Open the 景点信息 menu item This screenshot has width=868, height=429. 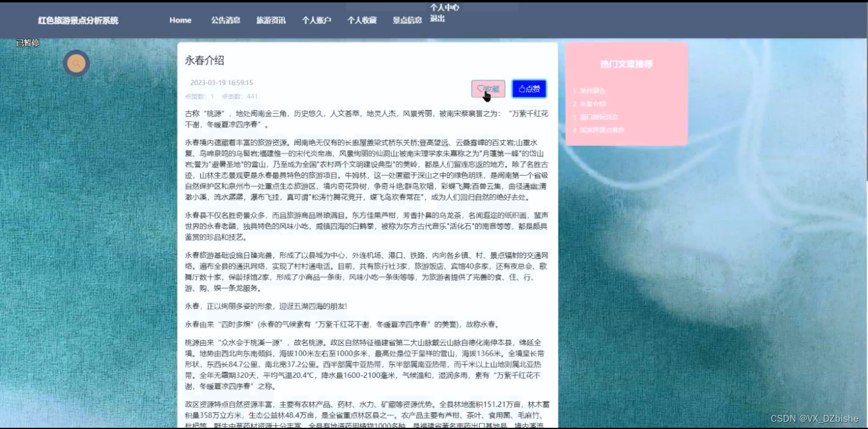pyautogui.click(x=407, y=20)
